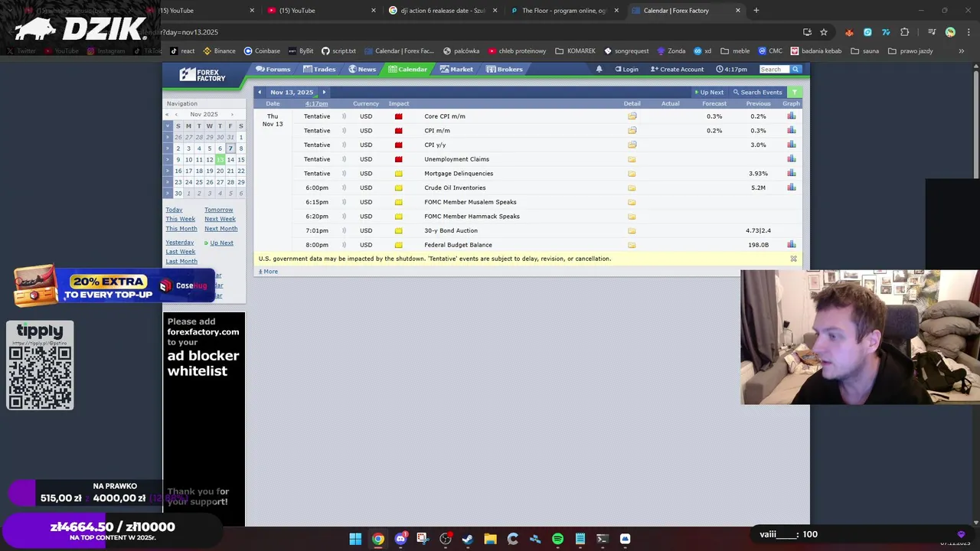Open the Forums tab

pyautogui.click(x=273, y=69)
